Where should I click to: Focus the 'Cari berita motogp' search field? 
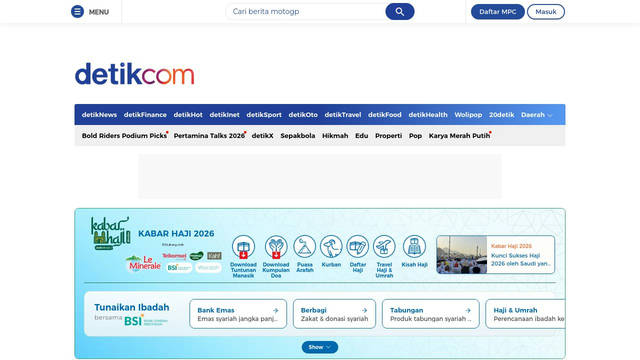click(306, 11)
